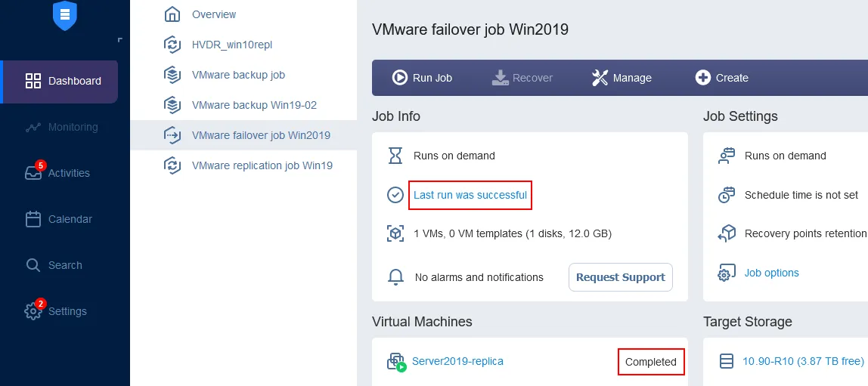The width and height of the screenshot is (868, 386).
Task: Click the Search magnifier icon
Action: point(33,265)
